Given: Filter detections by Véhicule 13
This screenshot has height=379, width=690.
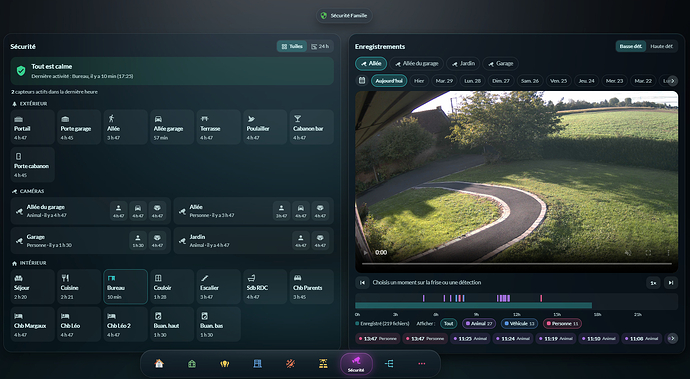Looking at the screenshot, I should pyautogui.click(x=519, y=324).
